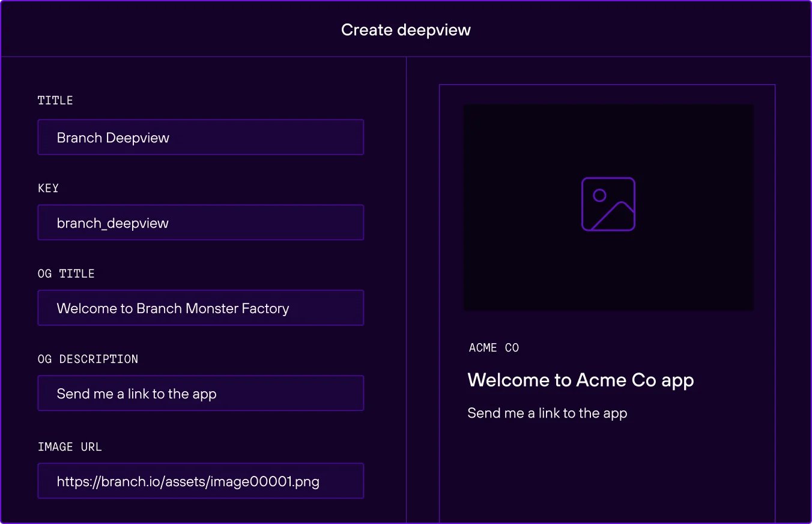This screenshot has width=812, height=524.
Task: Click the OG DESCRIPTION label
Action: [x=88, y=359]
